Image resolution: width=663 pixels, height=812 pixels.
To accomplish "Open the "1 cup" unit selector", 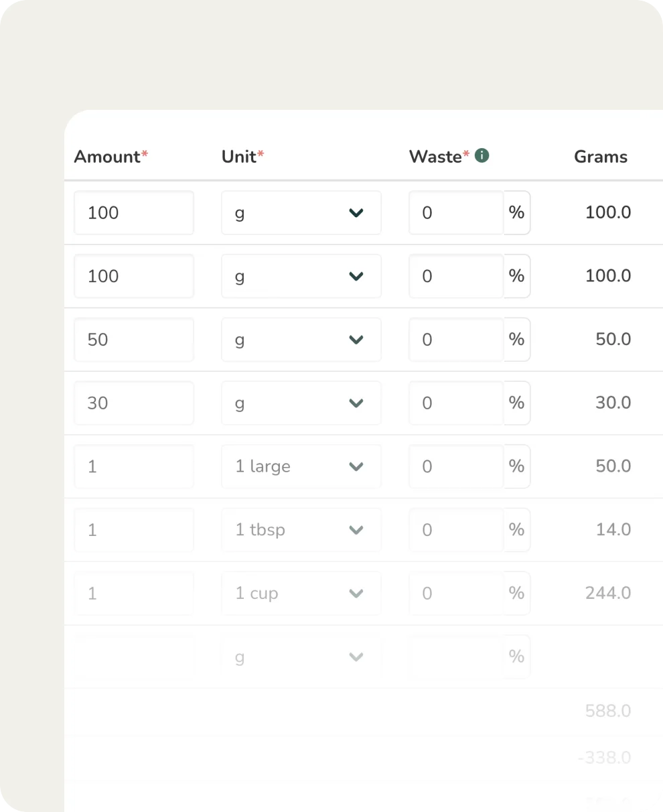I will point(301,594).
